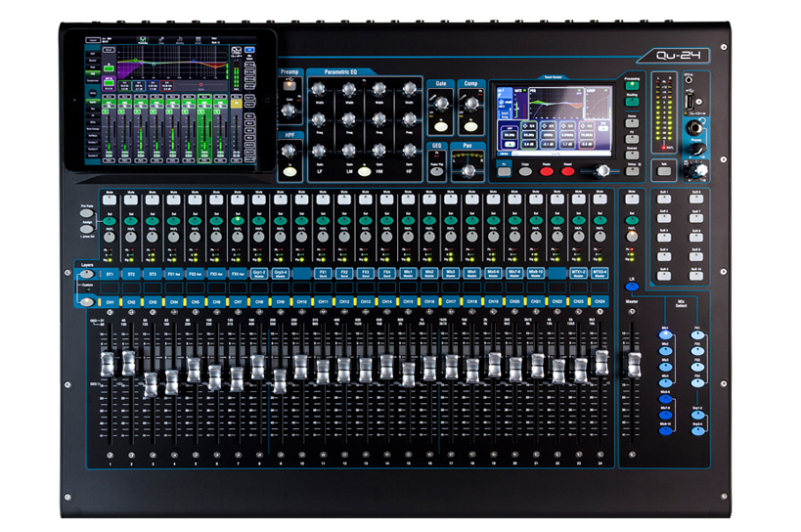Open the Routing screen with its key

click(x=632, y=102)
